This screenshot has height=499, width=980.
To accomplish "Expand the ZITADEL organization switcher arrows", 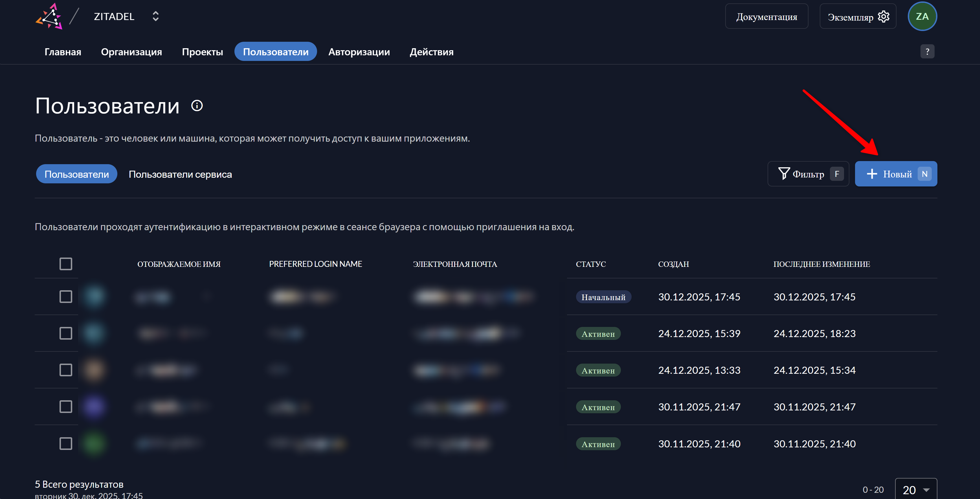I will (155, 16).
